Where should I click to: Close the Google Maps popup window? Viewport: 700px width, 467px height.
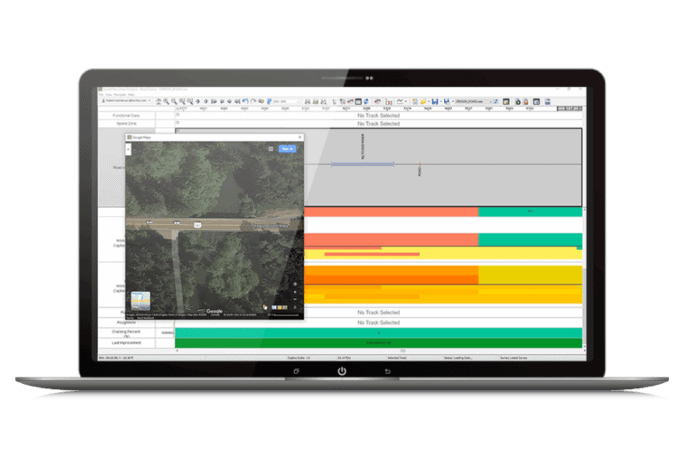pos(299,136)
